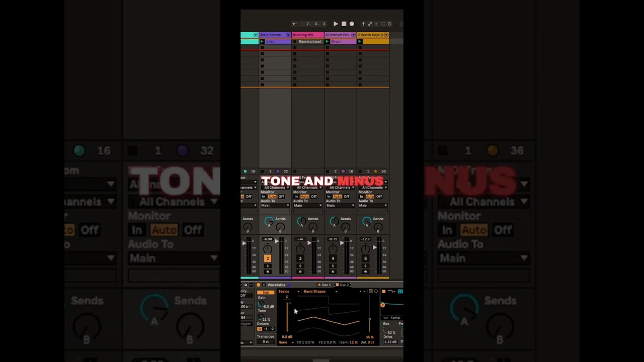
Task: Toggle the Sub oscillator button
Action: (266, 292)
